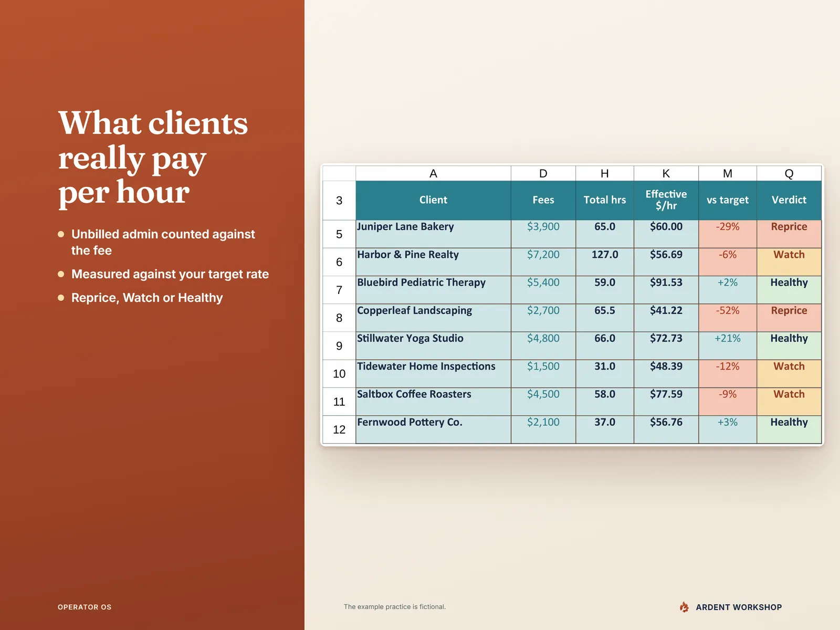Image resolution: width=840 pixels, height=630 pixels.
Task: Select the 'Tidewater Home Inspections' cell
Action: click(433, 374)
